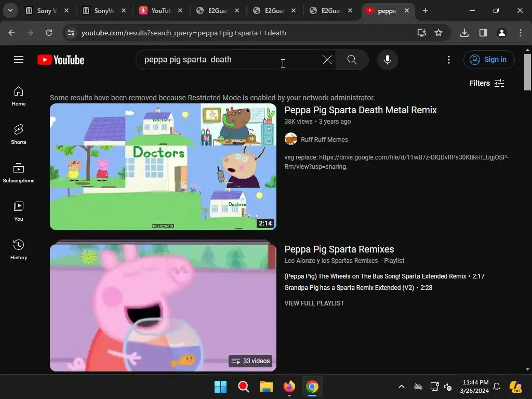532x399 pixels.
Task: Click the Ruff Ruff Memes channel avatar
Action: pyautogui.click(x=291, y=139)
